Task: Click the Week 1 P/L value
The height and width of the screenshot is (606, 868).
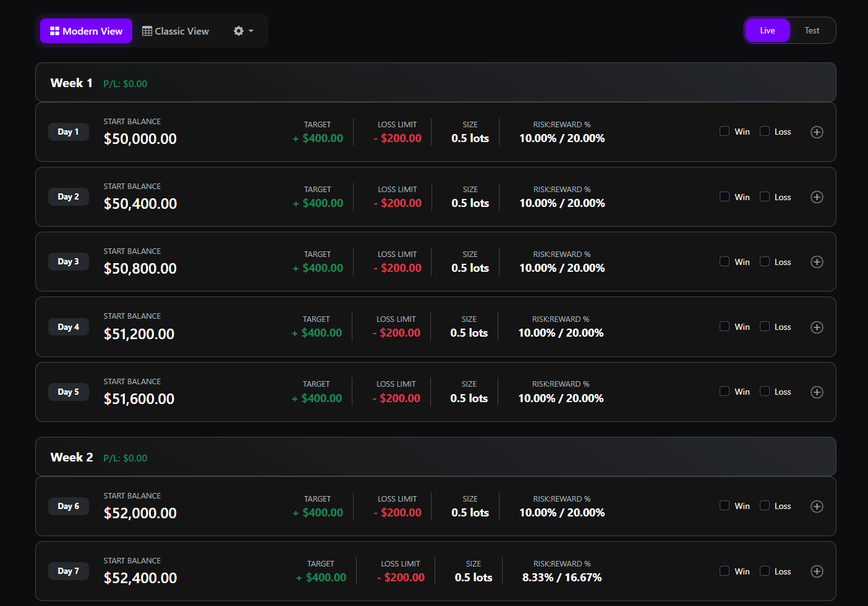Action: click(125, 83)
